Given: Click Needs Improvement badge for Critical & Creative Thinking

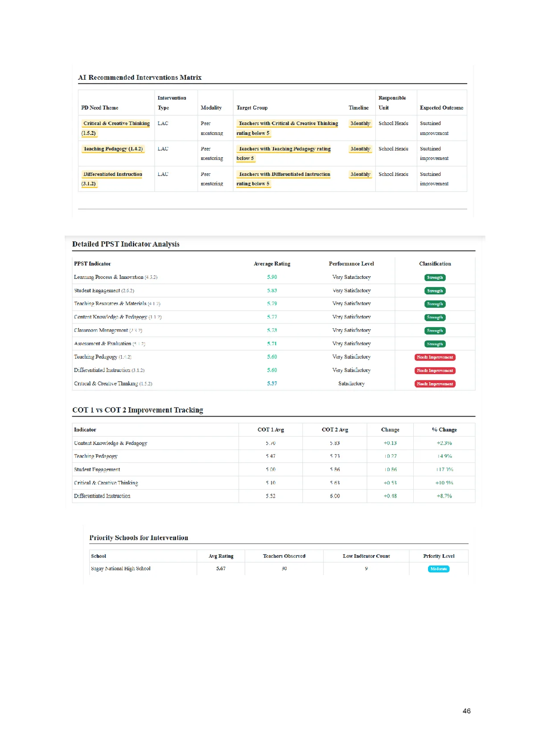Looking at the screenshot, I should [435, 384].
